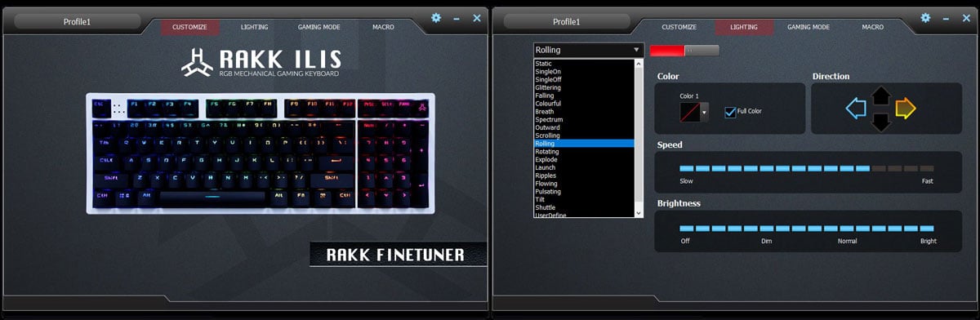Click the orange right direction arrow
The width and height of the screenshot is (980, 320).
905,109
